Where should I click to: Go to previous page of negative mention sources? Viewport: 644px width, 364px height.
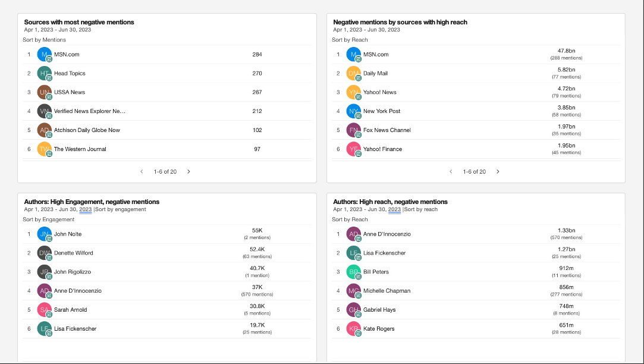142,172
